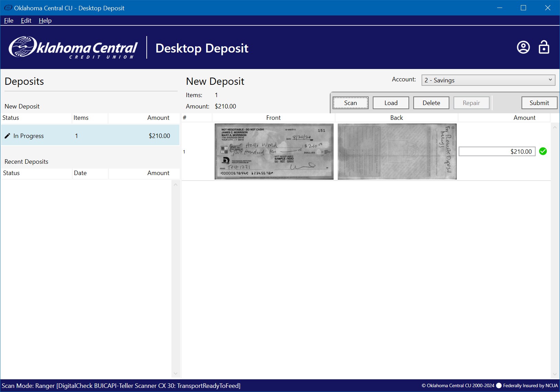Image resolution: width=560 pixels, height=392 pixels.
Task: Maximize the Desktop Deposit window
Action: (x=523, y=8)
